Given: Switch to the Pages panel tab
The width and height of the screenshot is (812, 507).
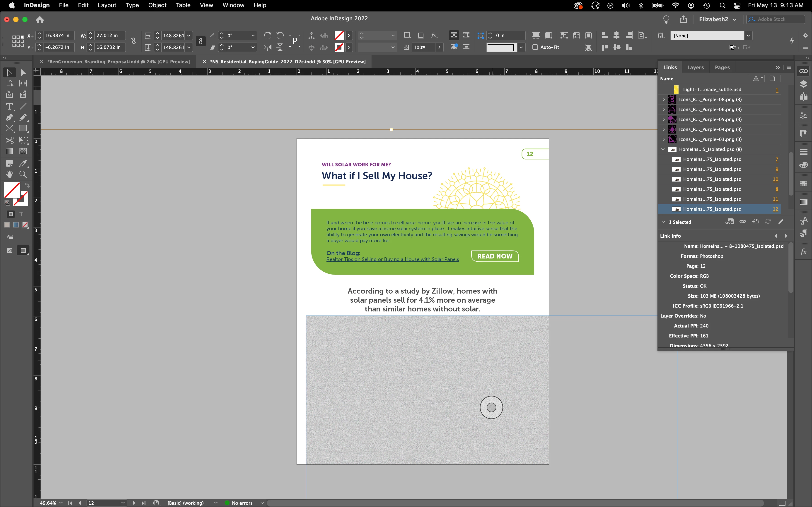Looking at the screenshot, I should 722,67.
